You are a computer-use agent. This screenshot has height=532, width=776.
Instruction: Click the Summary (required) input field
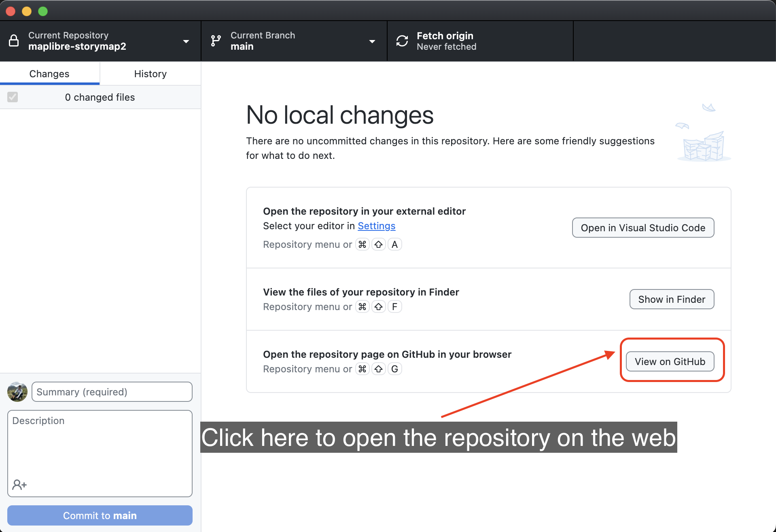(x=112, y=391)
